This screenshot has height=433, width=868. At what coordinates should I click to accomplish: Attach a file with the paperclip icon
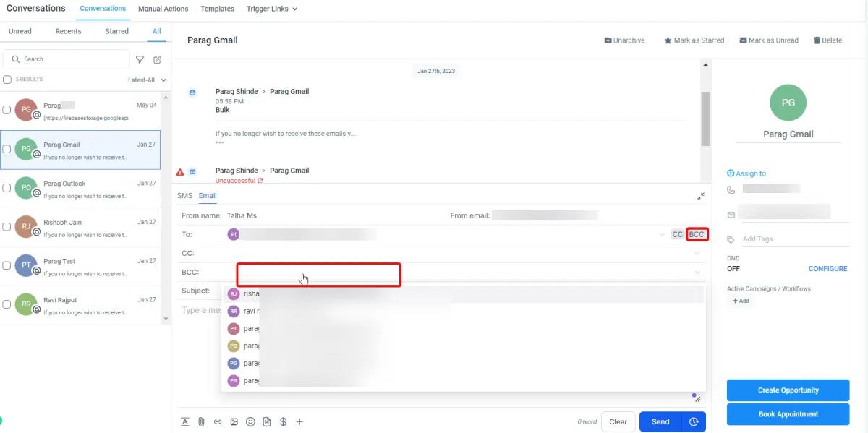click(x=201, y=422)
